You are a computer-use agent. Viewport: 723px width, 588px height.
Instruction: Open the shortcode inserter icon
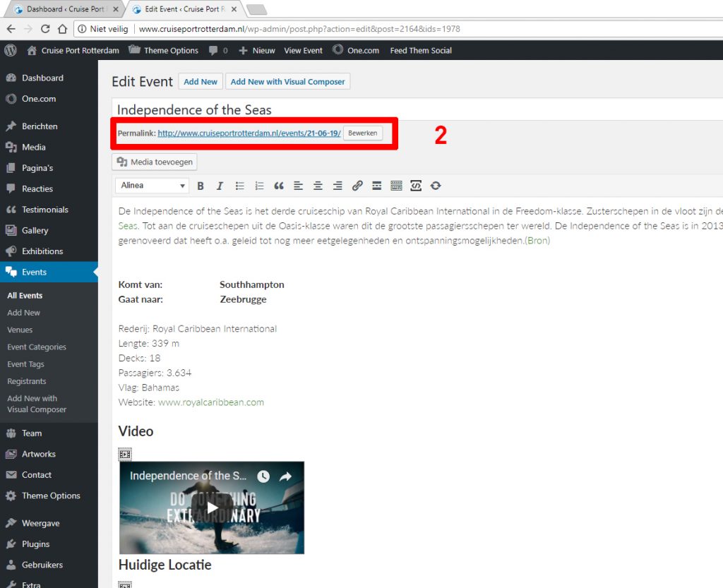(416, 186)
